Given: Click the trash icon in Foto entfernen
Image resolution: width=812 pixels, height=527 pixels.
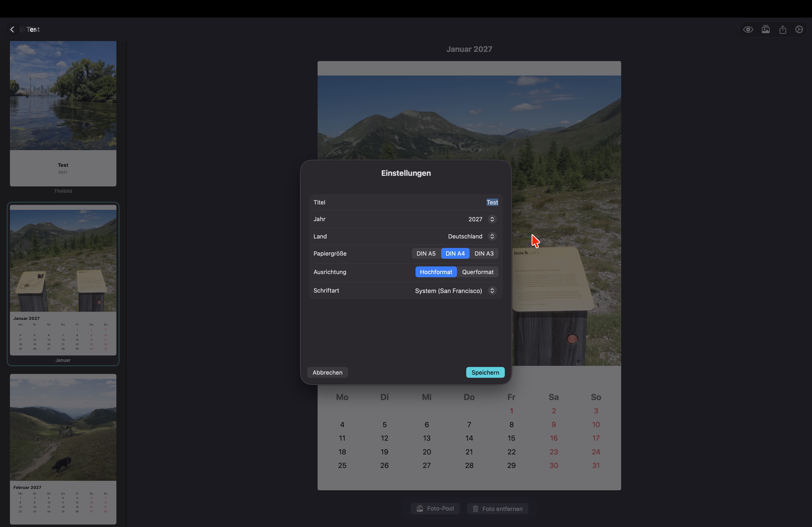Looking at the screenshot, I should [x=475, y=509].
